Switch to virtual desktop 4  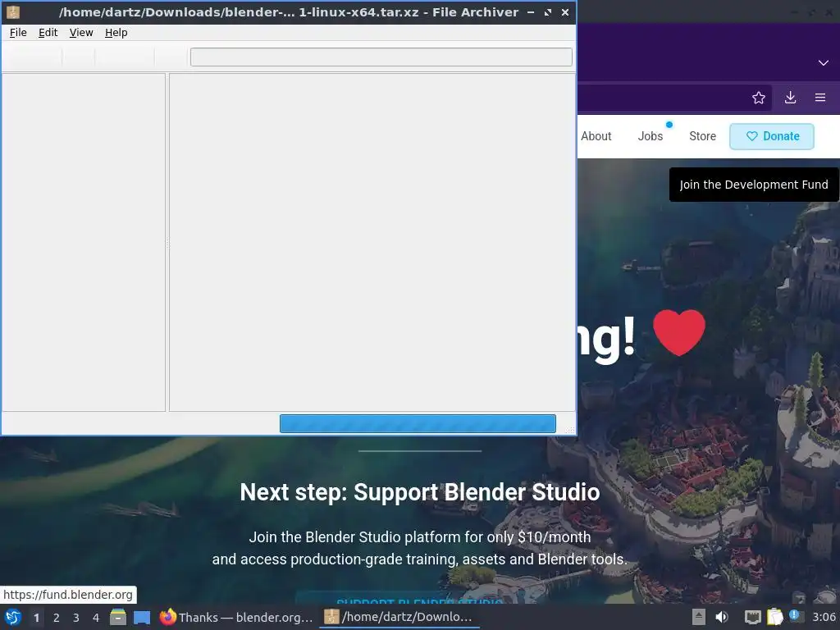coord(96,618)
